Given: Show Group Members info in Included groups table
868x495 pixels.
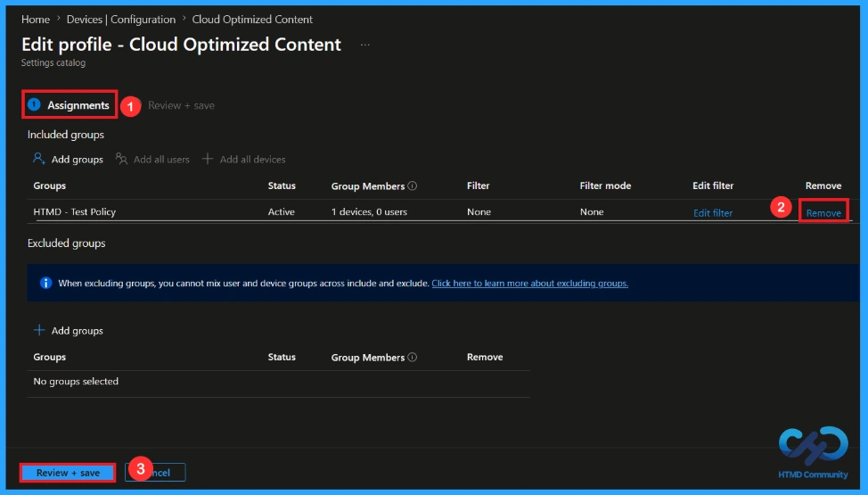Looking at the screenshot, I should coord(413,186).
